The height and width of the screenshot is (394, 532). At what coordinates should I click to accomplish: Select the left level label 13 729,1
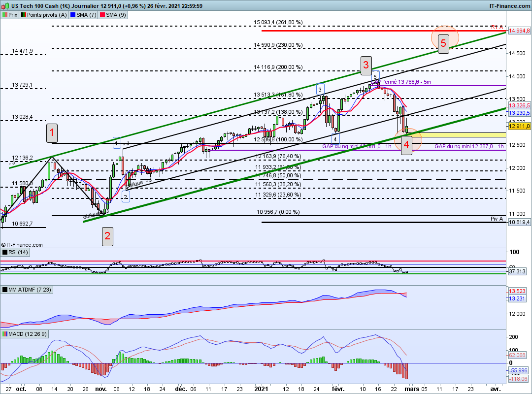[22, 85]
